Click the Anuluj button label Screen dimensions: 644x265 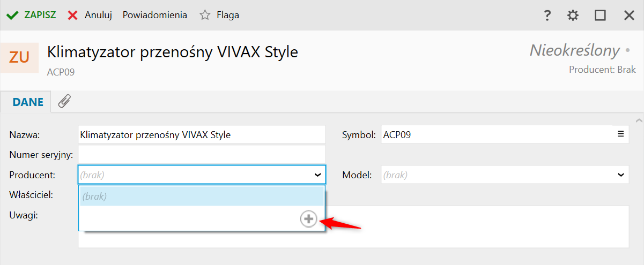tap(98, 15)
